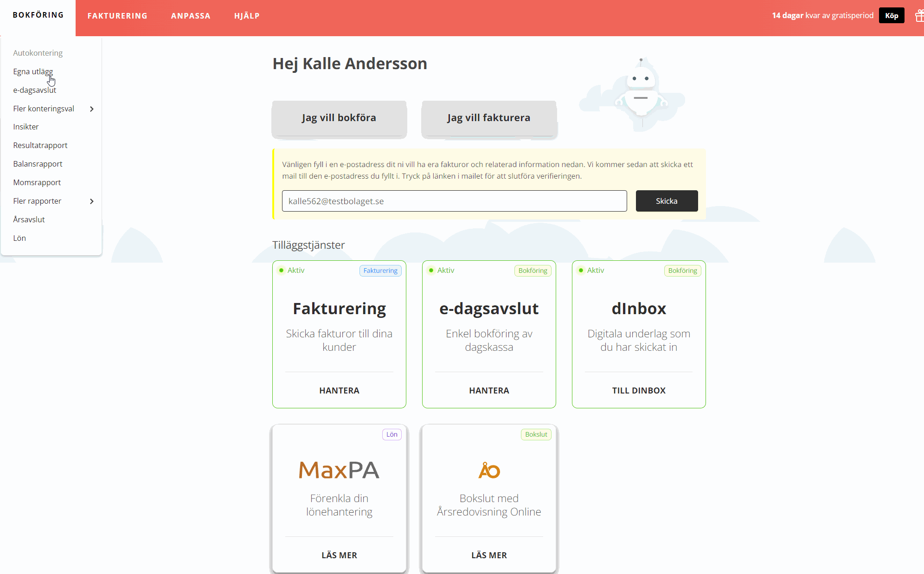Open the Bokföring dropdown tab
Image resolution: width=924 pixels, height=574 pixels.
(x=38, y=15)
